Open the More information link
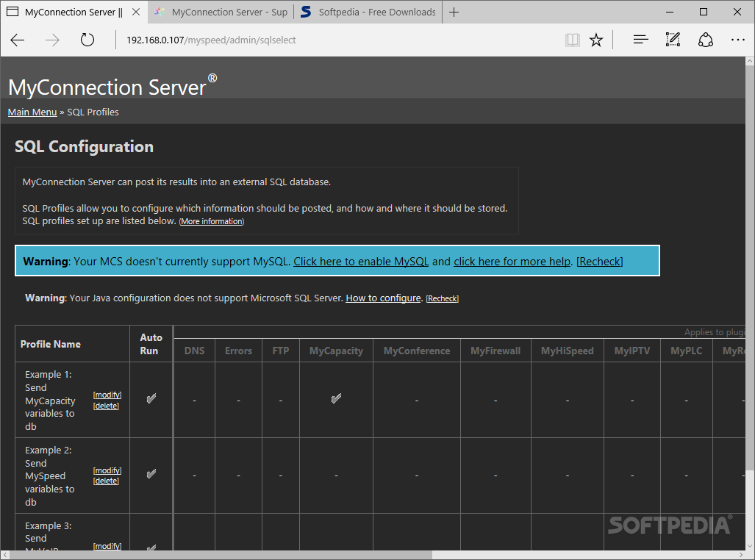 point(212,221)
